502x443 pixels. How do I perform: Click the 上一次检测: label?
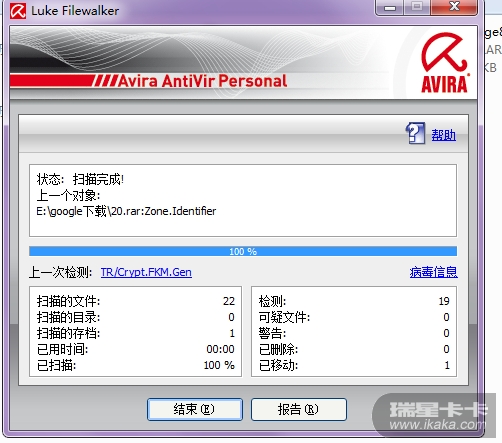pyautogui.click(x=60, y=272)
